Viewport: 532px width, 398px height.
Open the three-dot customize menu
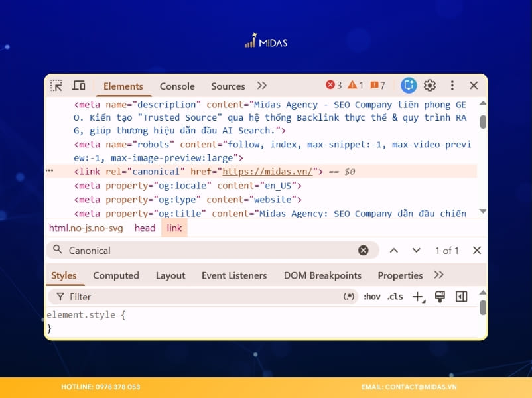click(452, 85)
